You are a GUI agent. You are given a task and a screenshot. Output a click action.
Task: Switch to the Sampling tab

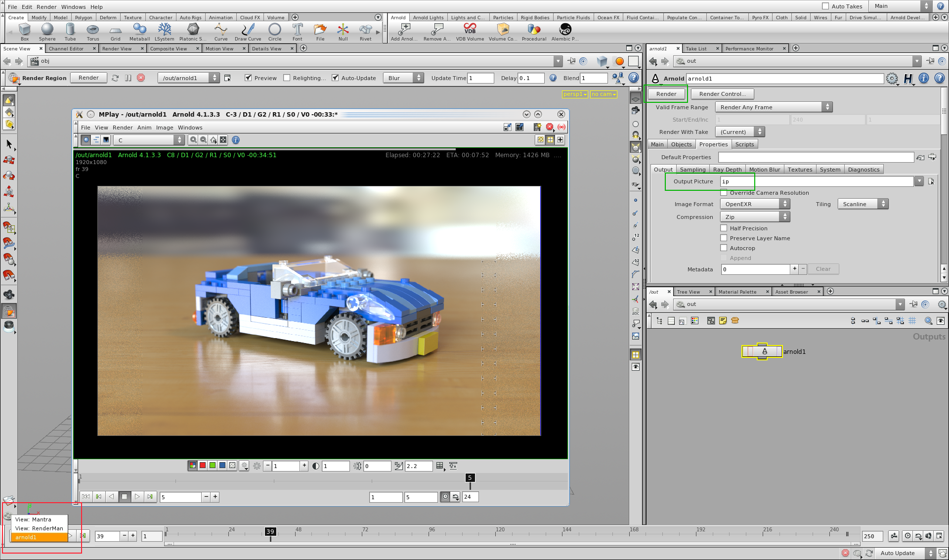coord(692,170)
